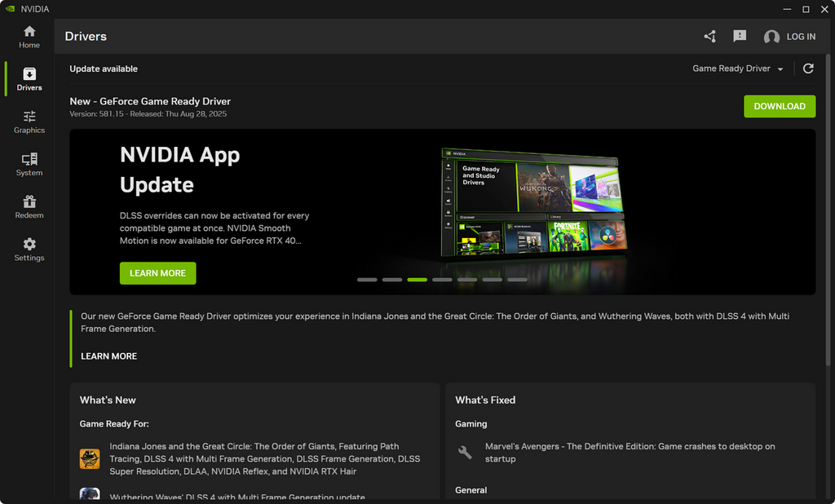Viewport: 835px width, 504px height.
Task: Click the 'Gaming' subheading under What's Fixed
Action: click(x=471, y=424)
